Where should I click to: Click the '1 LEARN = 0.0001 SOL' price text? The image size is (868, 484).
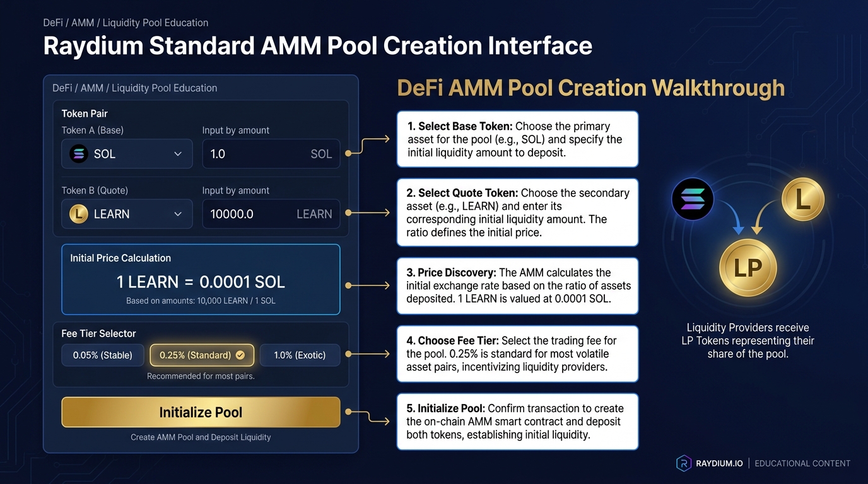pos(201,282)
